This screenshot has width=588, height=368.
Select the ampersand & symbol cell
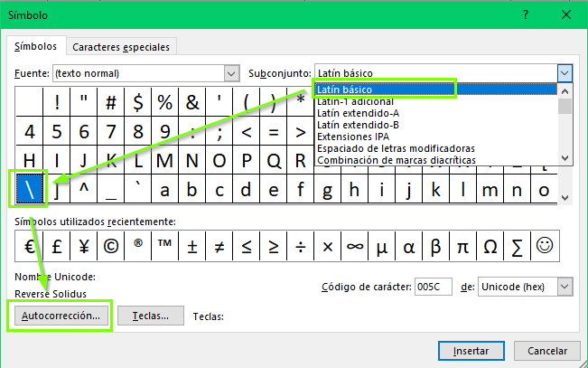pos(192,102)
